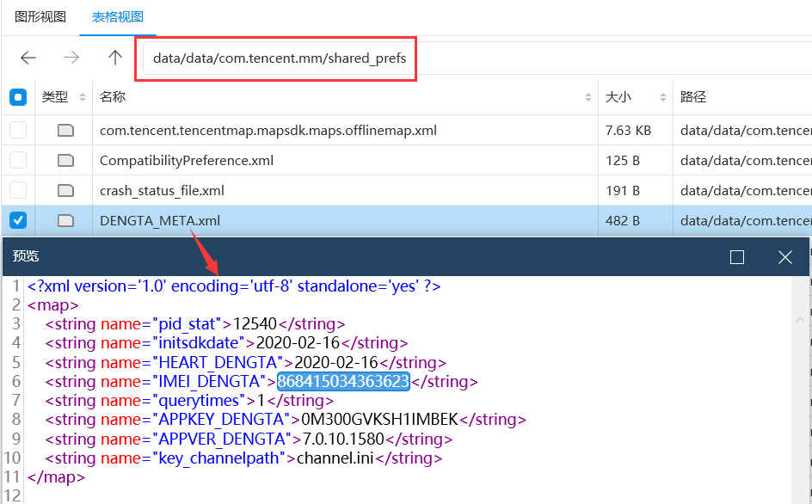Click the 125 B size cell
The width and height of the screenshot is (812, 504).
(x=623, y=161)
